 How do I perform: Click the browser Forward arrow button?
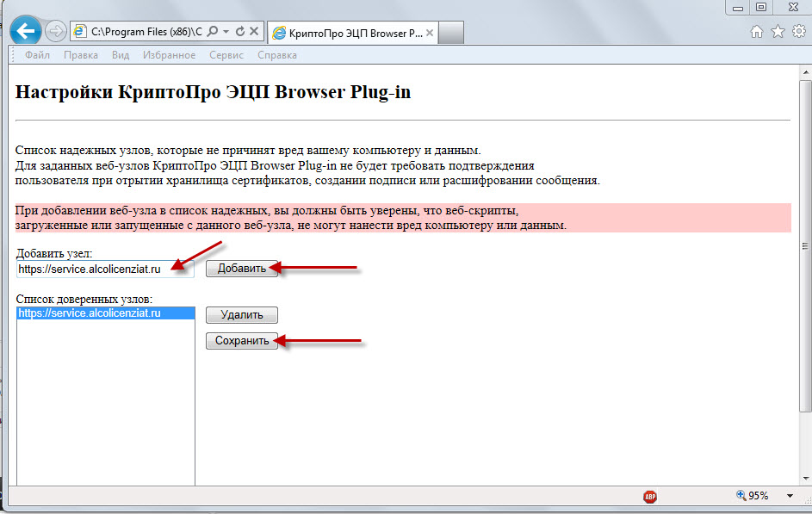click(55, 32)
